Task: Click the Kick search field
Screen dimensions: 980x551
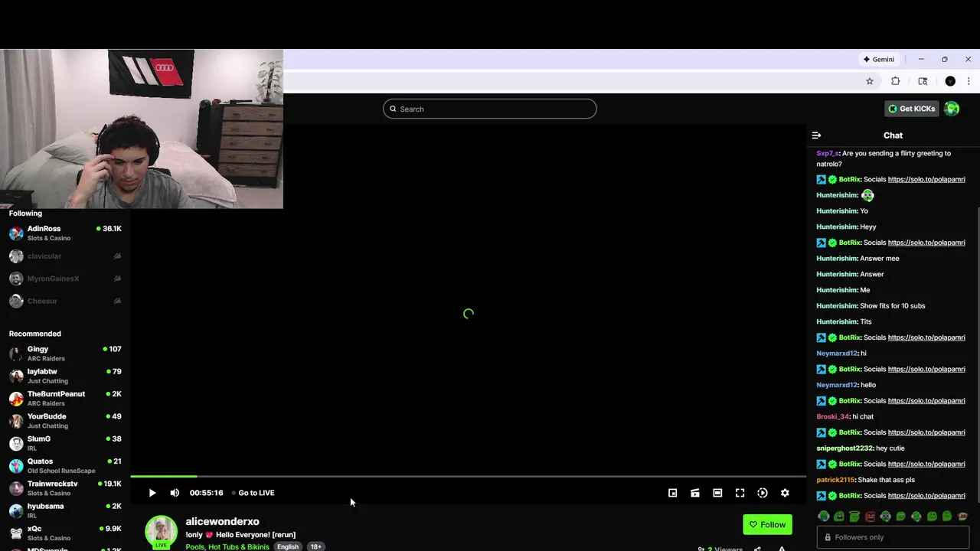Action: click(490, 109)
